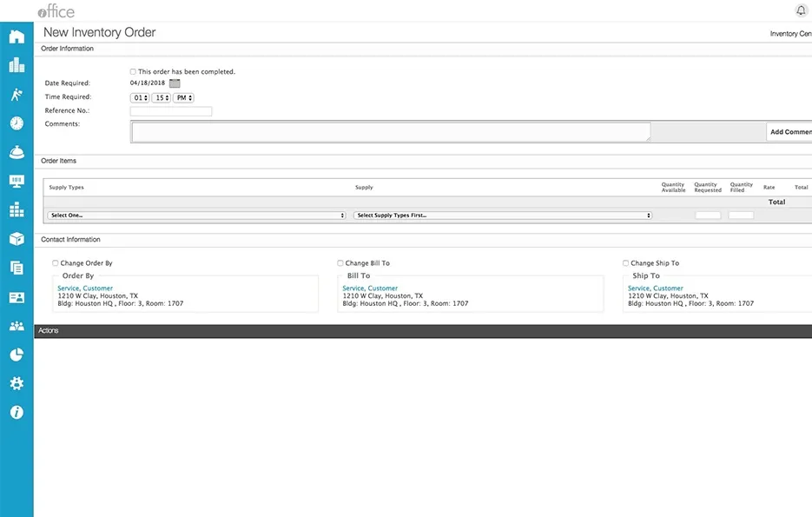The height and width of the screenshot is (517, 812).
Task: Open notifications bell icon at top
Action: (801, 10)
